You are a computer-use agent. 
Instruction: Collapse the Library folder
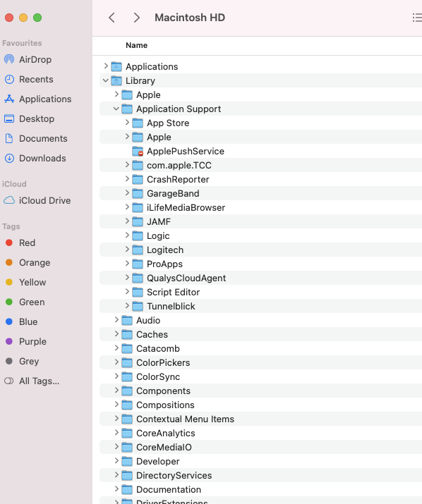[x=106, y=80]
